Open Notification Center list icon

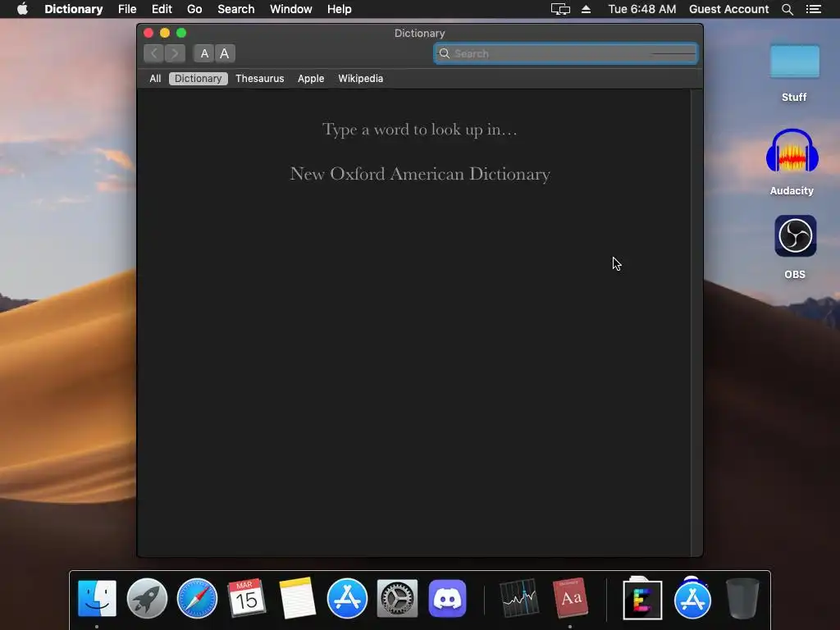point(813,9)
